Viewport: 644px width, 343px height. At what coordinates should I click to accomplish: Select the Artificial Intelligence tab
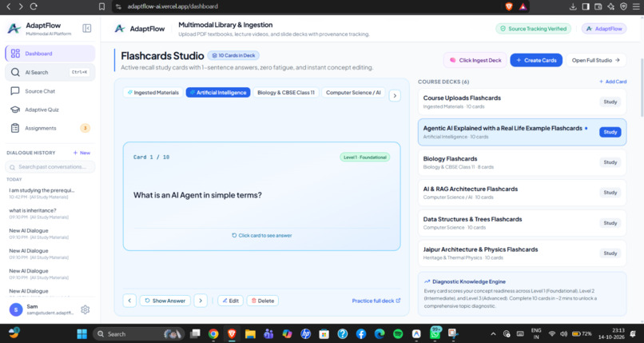point(218,93)
